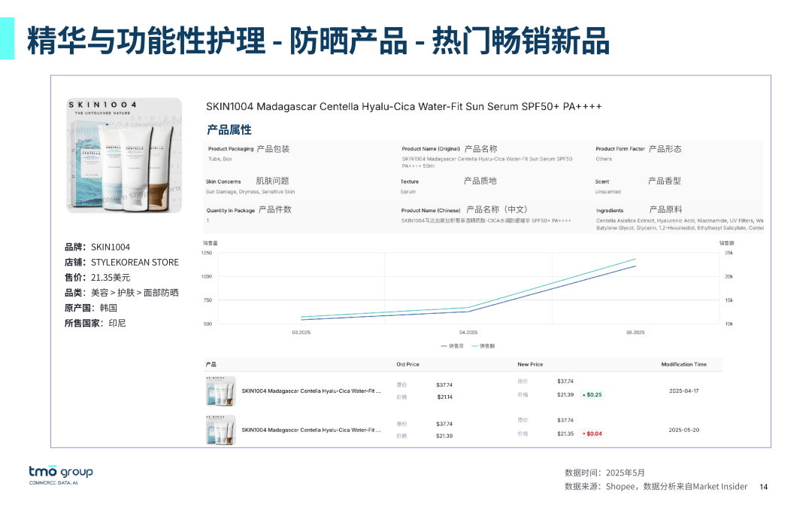Click the Modification Time column header
The image size is (812, 508).
pyautogui.click(x=683, y=364)
